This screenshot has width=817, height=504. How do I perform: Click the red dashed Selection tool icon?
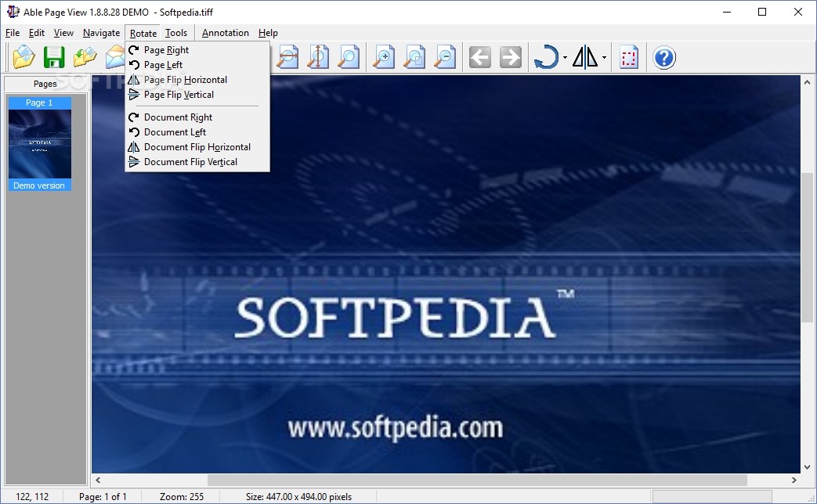click(x=629, y=57)
